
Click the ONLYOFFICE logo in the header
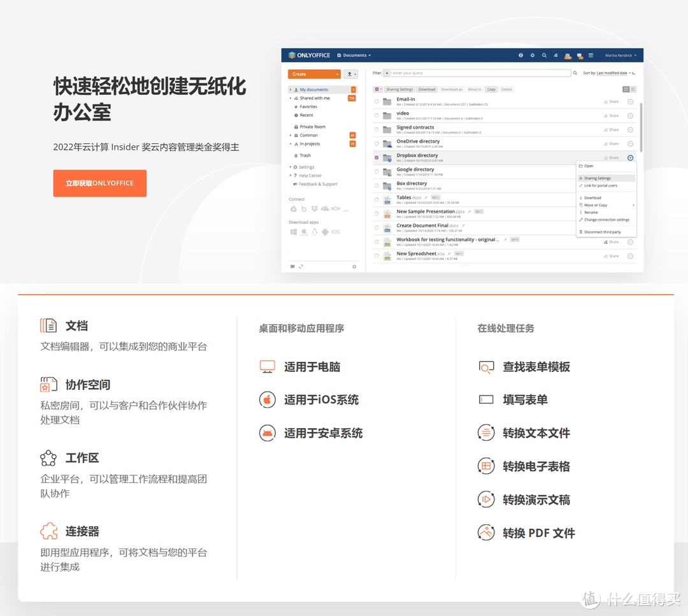click(x=309, y=55)
